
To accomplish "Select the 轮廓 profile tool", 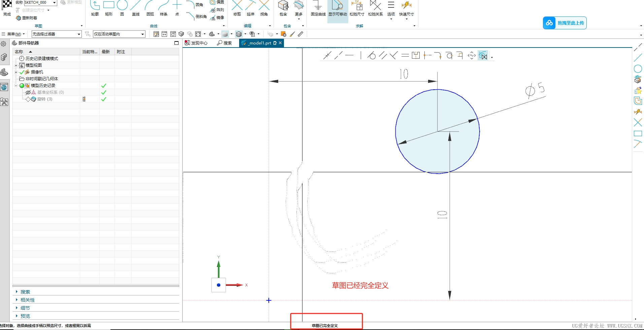I will click(95, 8).
